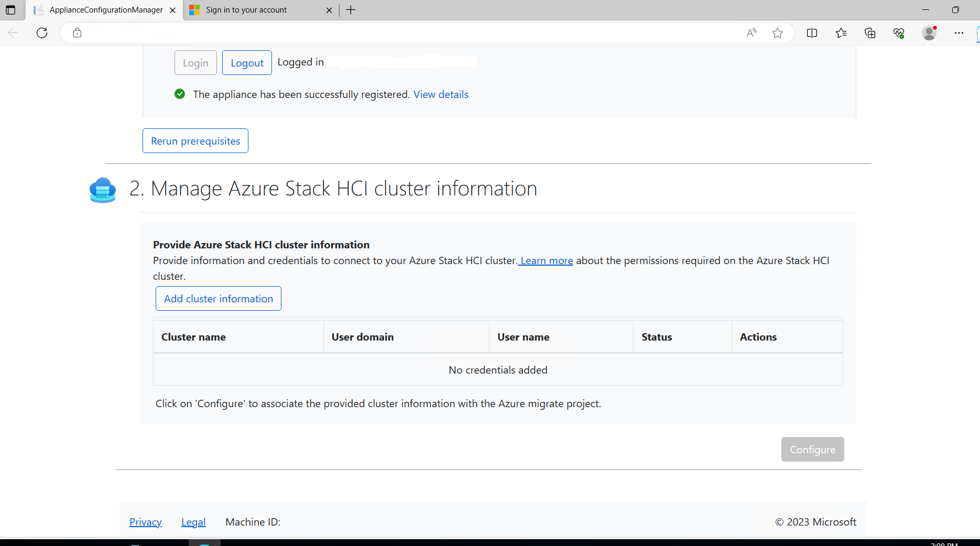Viewport: 980px width, 546px height.
Task: Open tab actions menu icon
Action: pos(10,10)
